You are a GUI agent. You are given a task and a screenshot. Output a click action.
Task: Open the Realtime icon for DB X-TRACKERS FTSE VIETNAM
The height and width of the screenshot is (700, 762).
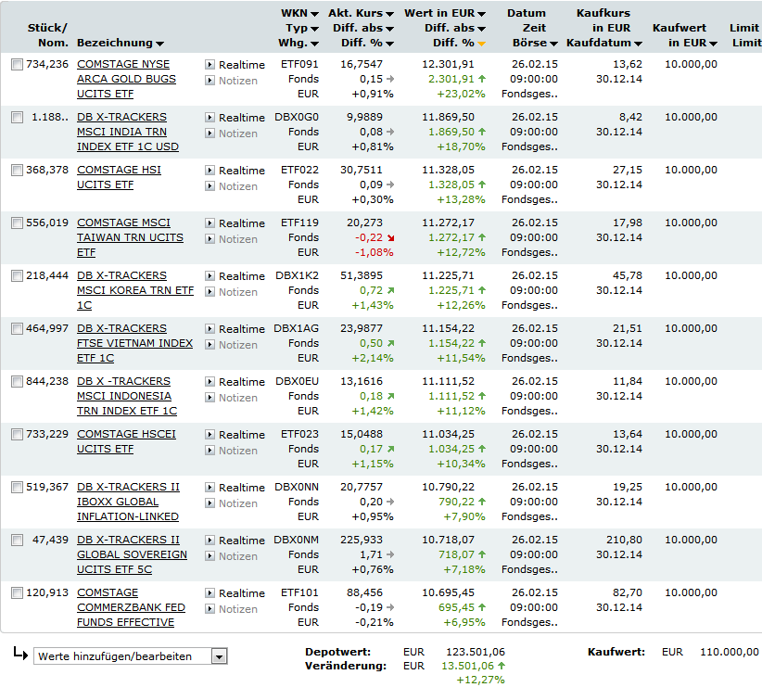click(x=210, y=329)
